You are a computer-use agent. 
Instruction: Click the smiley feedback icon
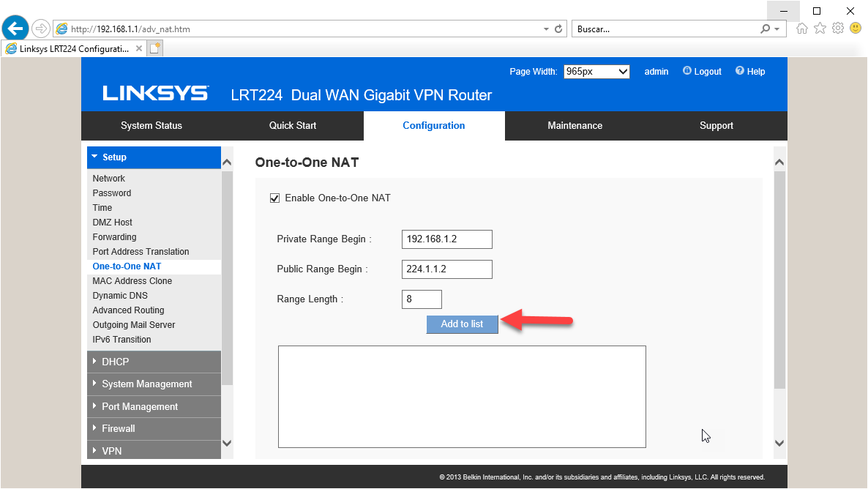[x=856, y=29]
